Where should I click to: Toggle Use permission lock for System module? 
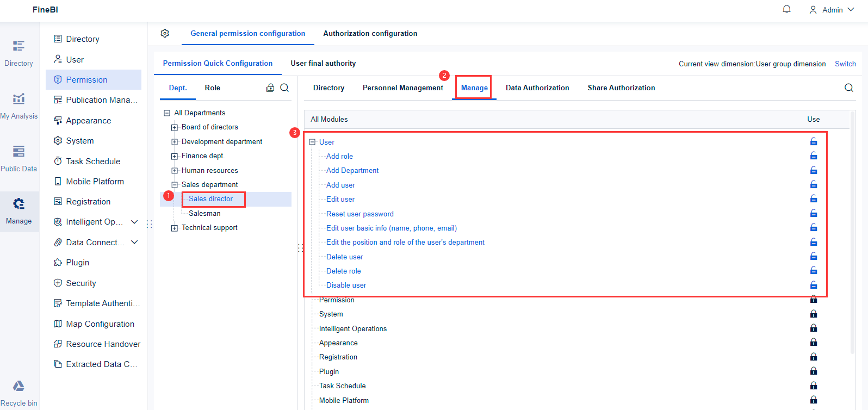coord(814,314)
